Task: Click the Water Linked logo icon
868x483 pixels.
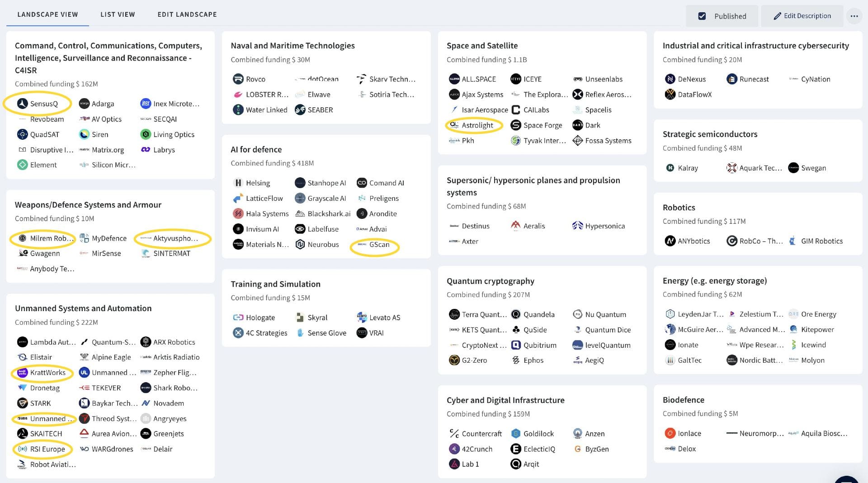Action: click(x=238, y=110)
